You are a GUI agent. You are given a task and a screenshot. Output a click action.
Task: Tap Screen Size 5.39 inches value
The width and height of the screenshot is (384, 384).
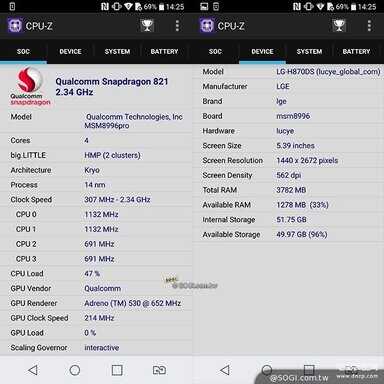click(295, 146)
